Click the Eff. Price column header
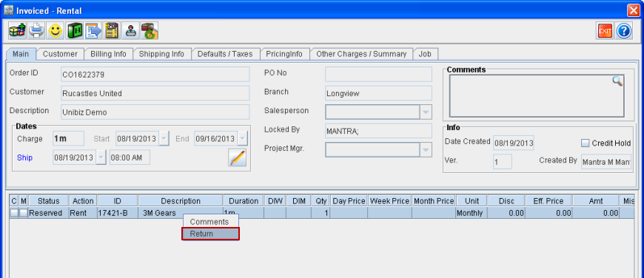Image resolution: width=644 pixels, height=278 pixels. [549, 201]
